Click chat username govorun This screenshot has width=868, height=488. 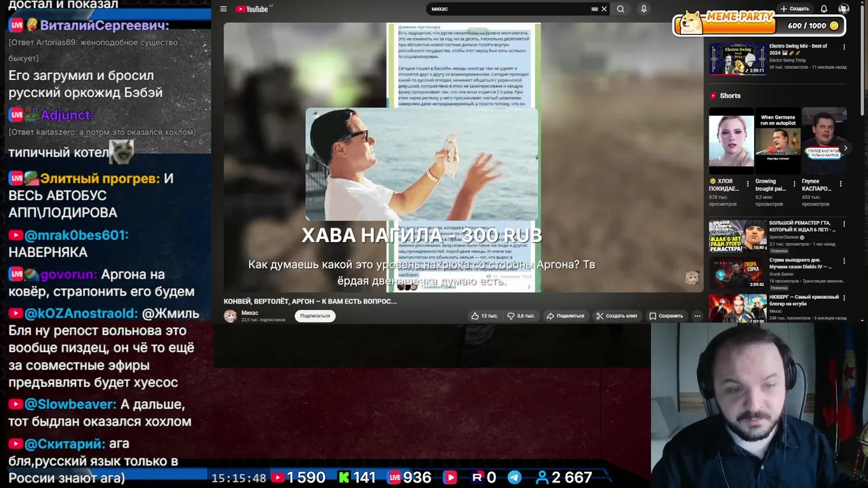click(x=68, y=274)
